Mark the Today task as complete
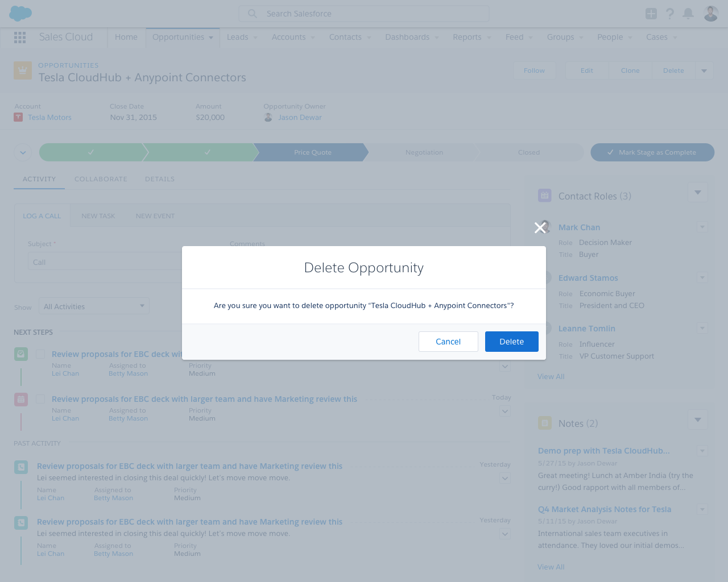The image size is (728, 582). click(x=40, y=398)
